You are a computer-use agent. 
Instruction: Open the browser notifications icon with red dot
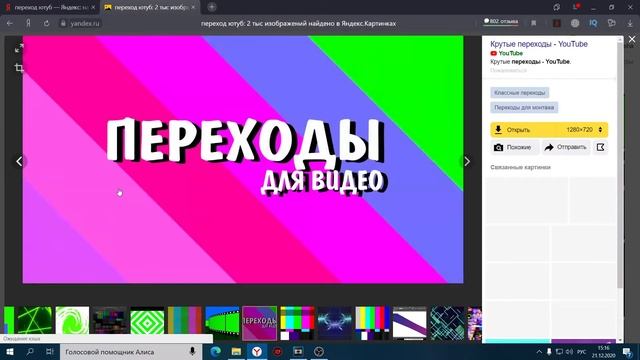(576, 7)
